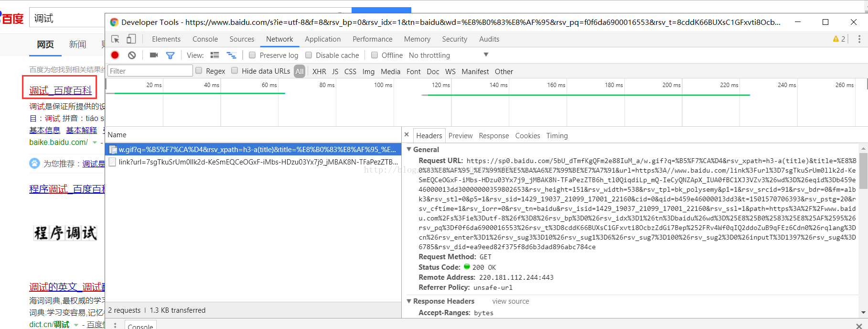Toggle the network filter funnel icon

tap(170, 55)
